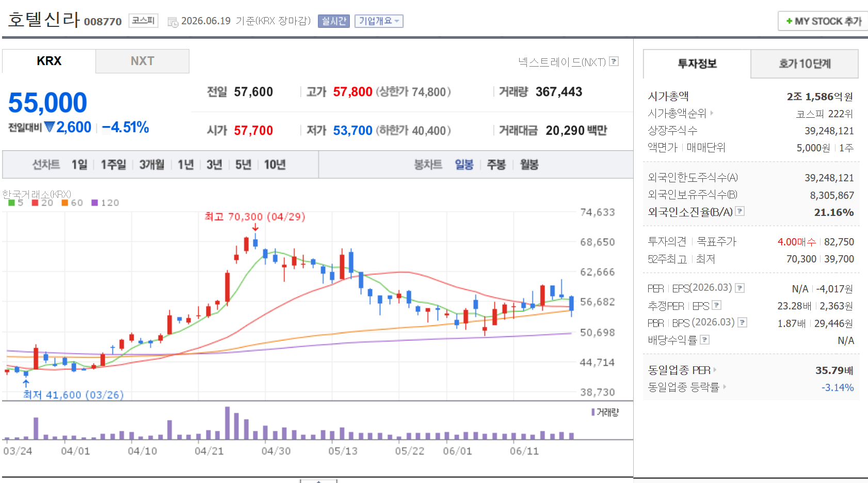Screen dimensions: 868x483
Task: Click the 05/13 date on chart axis
Action: coord(343,451)
